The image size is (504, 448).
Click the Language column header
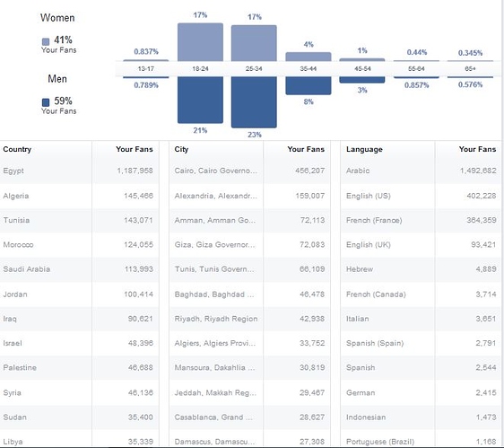pyautogui.click(x=364, y=149)
